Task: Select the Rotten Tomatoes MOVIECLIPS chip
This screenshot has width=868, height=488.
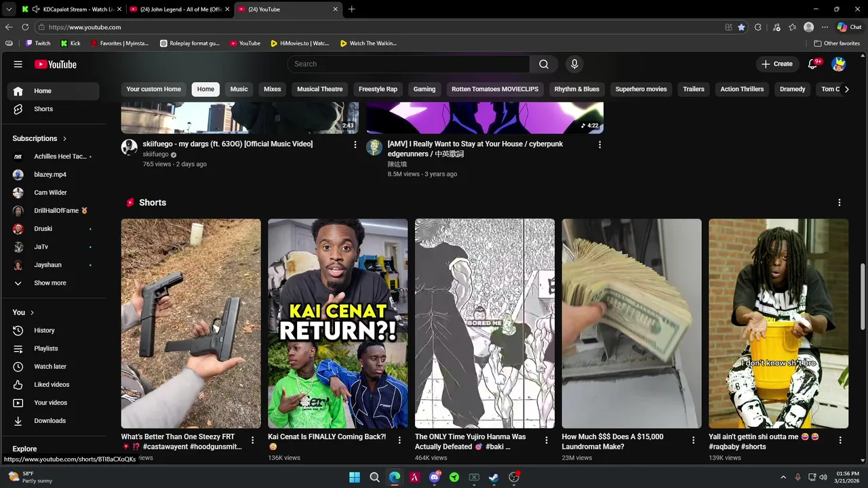Action: coord(495,89)
